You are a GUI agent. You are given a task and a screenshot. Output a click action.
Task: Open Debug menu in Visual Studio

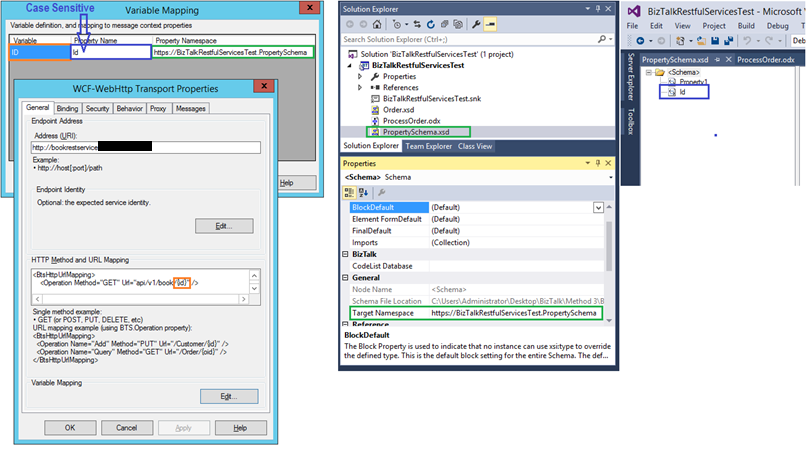[x=777, y=26]
